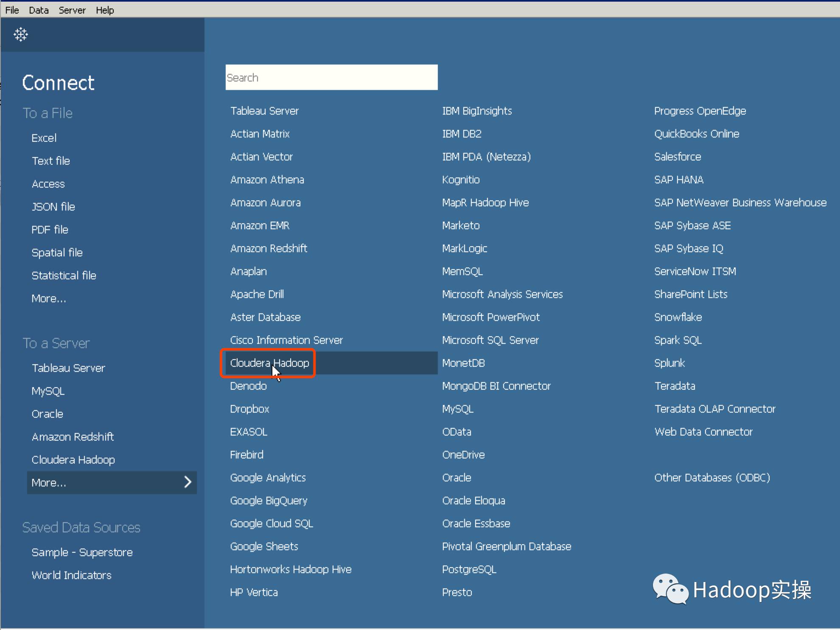This screenshot has width=840, height=630.
Task: Choose Actian Matrix connector
Action: tap(260, 134)
